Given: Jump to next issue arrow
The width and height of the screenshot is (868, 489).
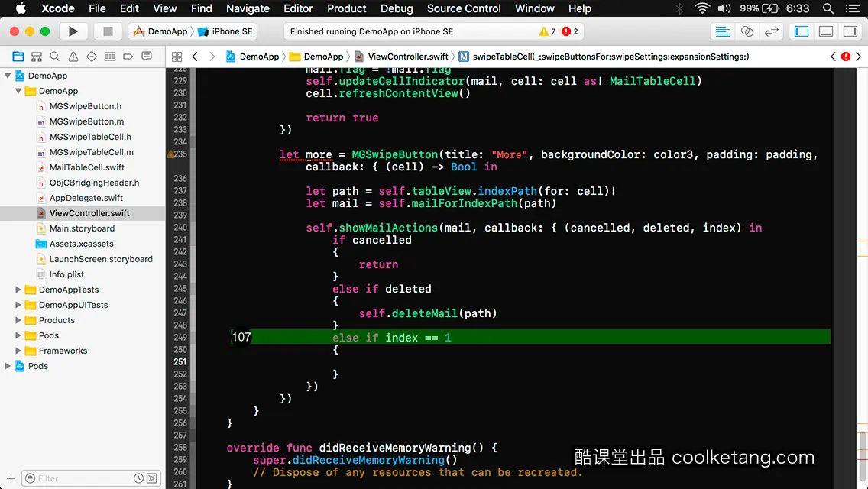Looking at the screenshot, I should 859,57.
